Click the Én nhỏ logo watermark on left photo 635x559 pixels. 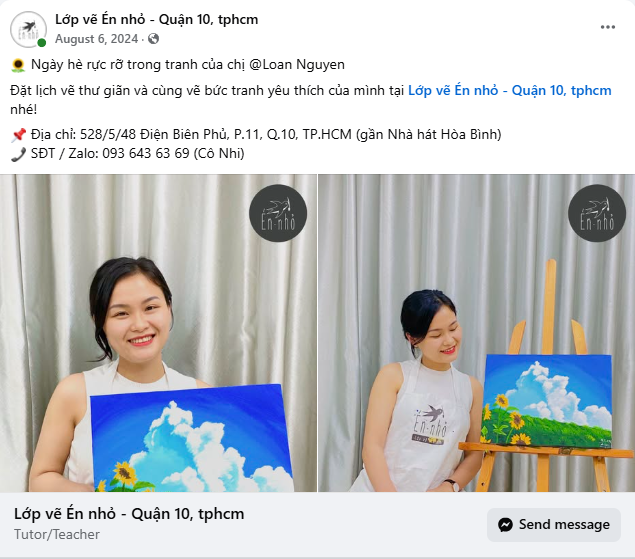tap(278, 213)
